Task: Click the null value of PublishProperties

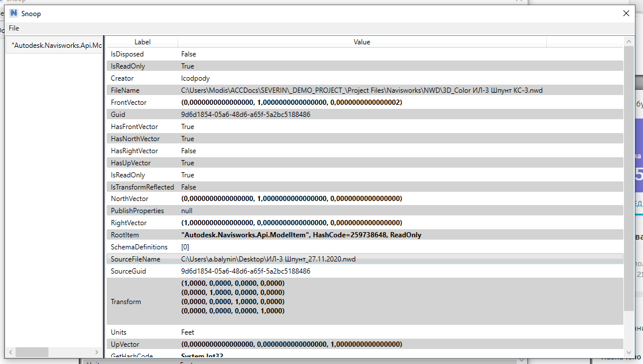Action: [x=187, y=211]
